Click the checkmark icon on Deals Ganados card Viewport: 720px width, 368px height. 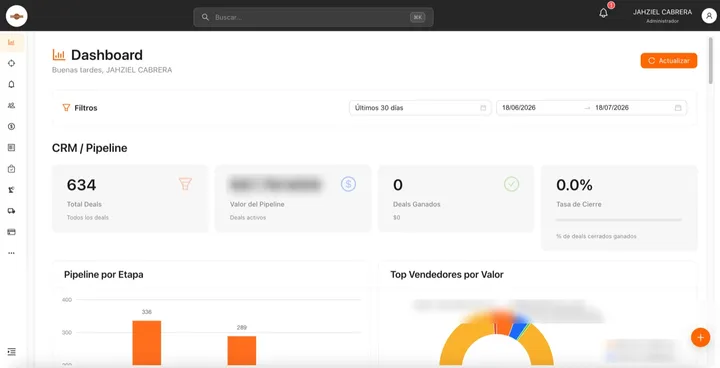coord(511,184)
